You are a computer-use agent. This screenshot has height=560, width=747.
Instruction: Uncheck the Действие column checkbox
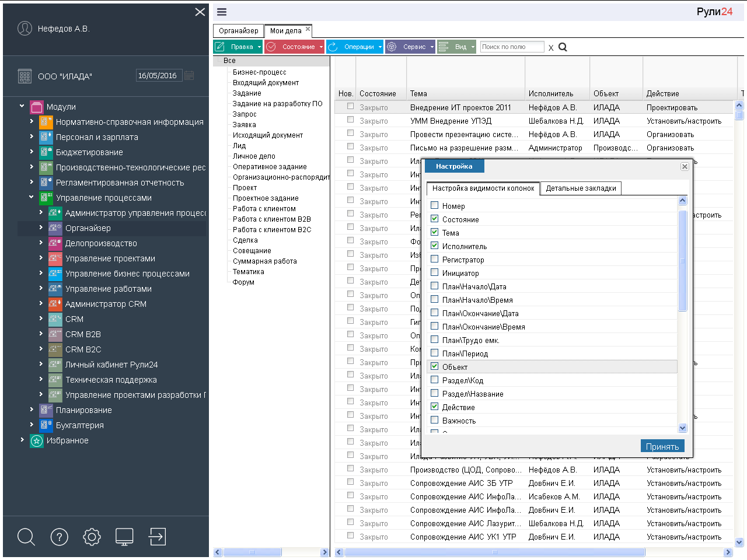434,407
